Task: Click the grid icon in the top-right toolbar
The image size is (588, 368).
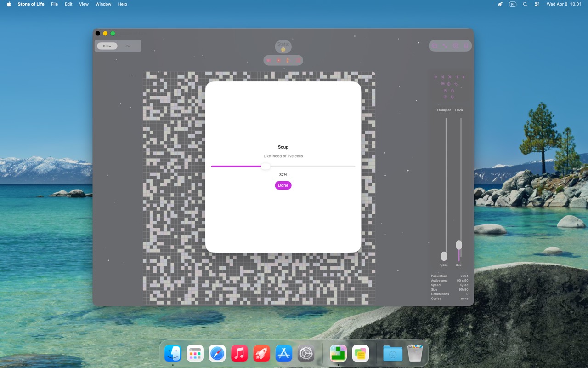Action: [435, 46]
